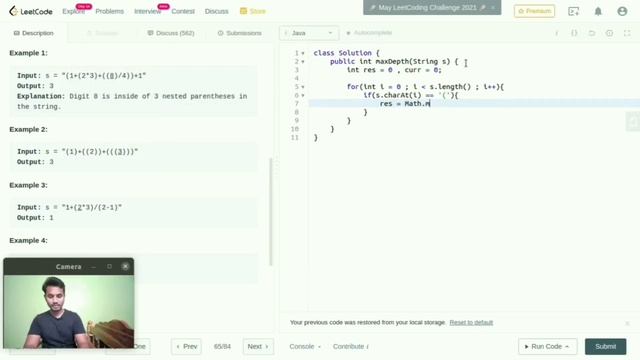
Task: Click the Premium button
Action: click(x=534, y=11)
